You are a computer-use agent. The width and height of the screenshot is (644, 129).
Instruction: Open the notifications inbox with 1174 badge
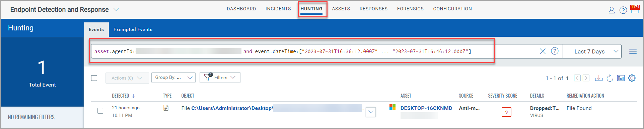click(635, 9)
